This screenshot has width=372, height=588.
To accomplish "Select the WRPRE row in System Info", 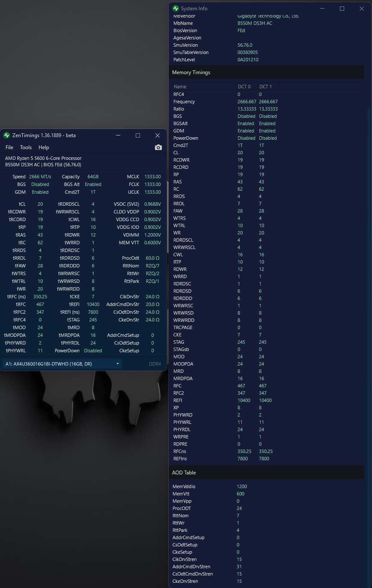I will pos(267,437).
